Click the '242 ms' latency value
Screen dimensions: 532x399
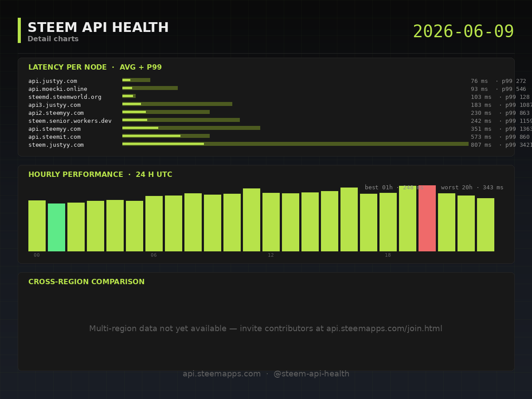coord(481,121)
